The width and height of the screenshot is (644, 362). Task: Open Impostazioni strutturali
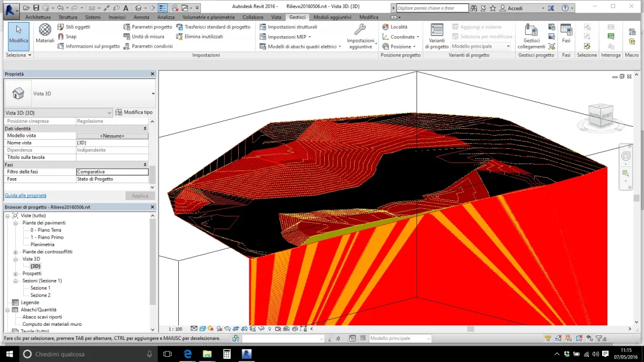click(x=288, y=27)
